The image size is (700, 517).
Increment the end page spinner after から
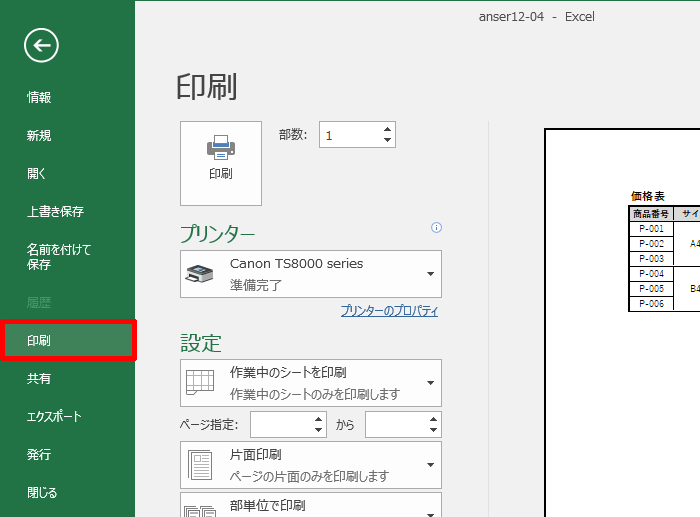pos(433,420)
